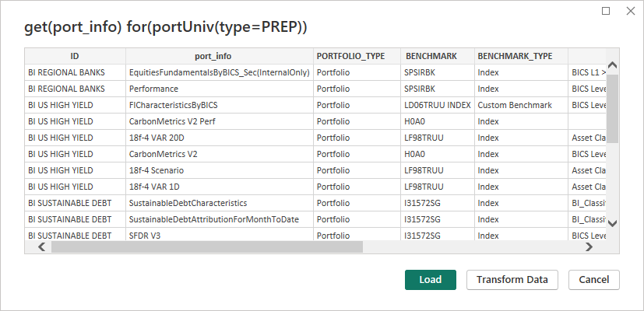
Task: Click the CarbonMetrics V2 cell
Action: click(x=220, y=154)
